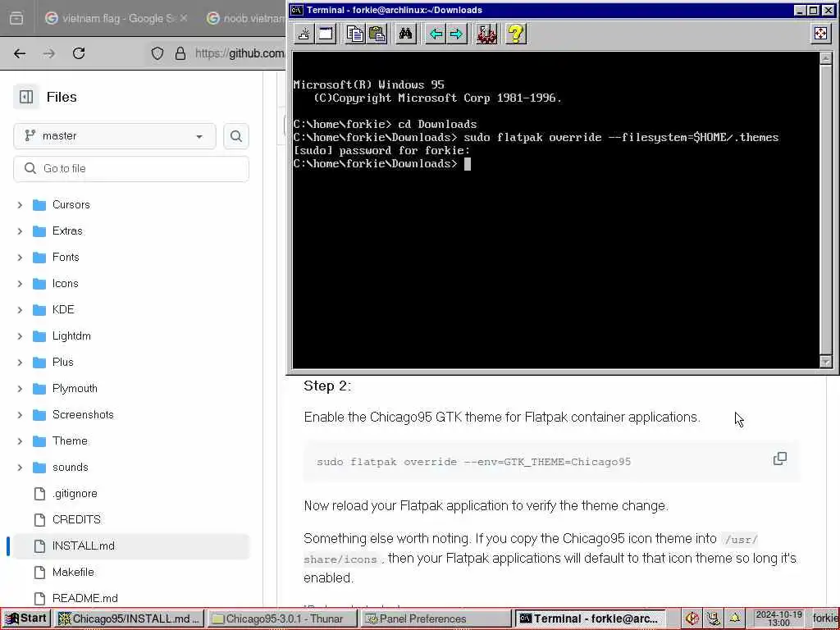Focus the Go to file field

[131, 169]
